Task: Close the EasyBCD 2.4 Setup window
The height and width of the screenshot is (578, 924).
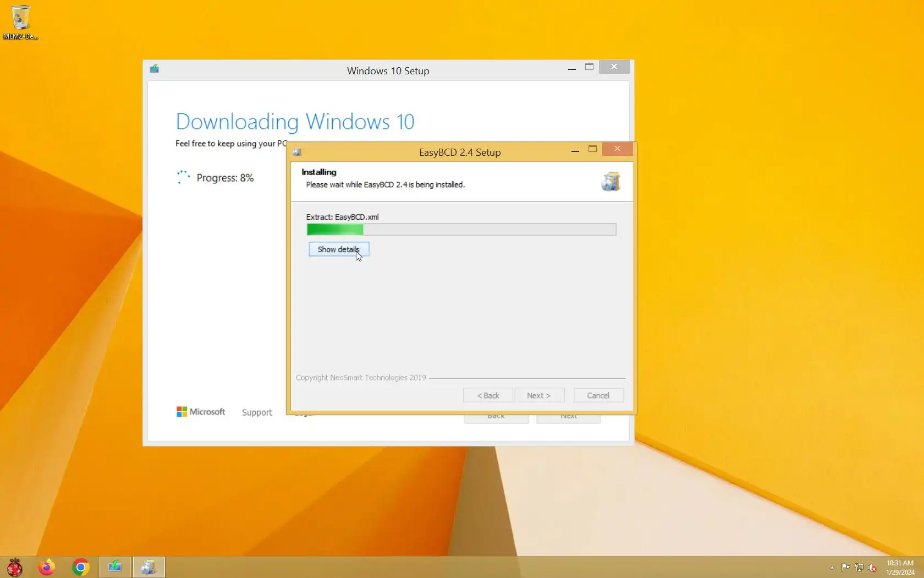Action: pyautogui.click(x=617, y=149)
